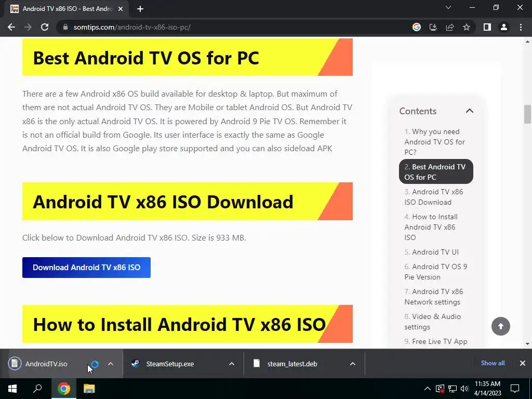The image size is (532, 399).
Task: Click How to Install Android TV x86 ISO heading
Action: pos(179,324)
